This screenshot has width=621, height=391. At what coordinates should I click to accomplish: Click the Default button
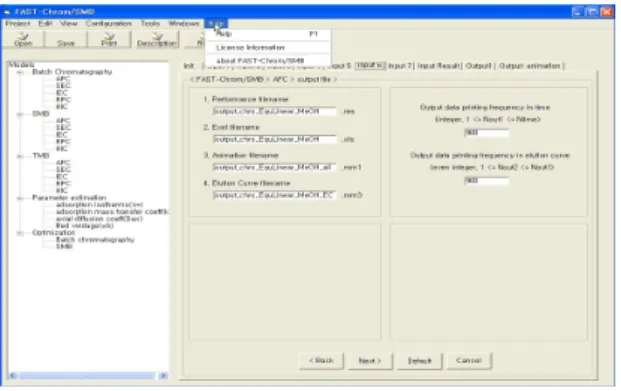coord(419,361)
